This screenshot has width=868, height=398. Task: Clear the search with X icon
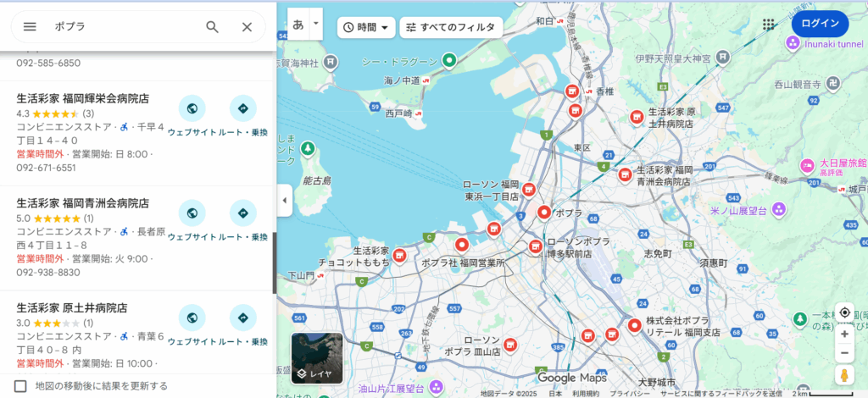click(x=247, y=26)
